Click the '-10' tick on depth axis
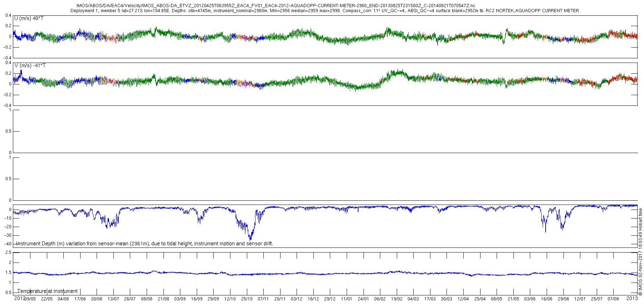This screenshot has height=304, width=644. (x=9, y=218)
